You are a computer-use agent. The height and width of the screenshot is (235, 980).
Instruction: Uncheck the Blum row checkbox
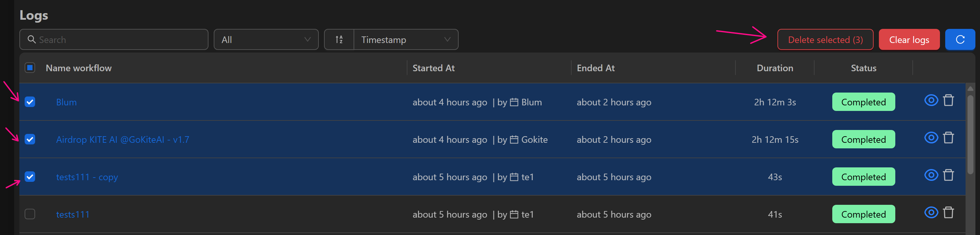pos(30,102)
